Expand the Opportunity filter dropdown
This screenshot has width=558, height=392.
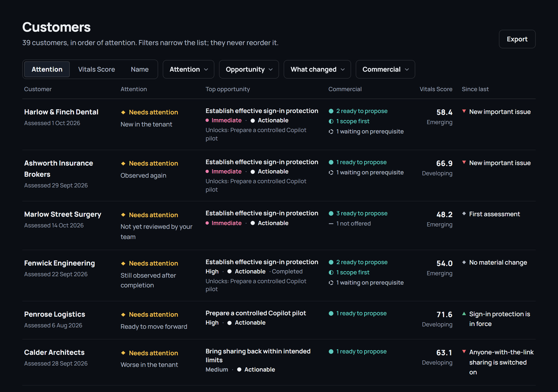[249, 69]
